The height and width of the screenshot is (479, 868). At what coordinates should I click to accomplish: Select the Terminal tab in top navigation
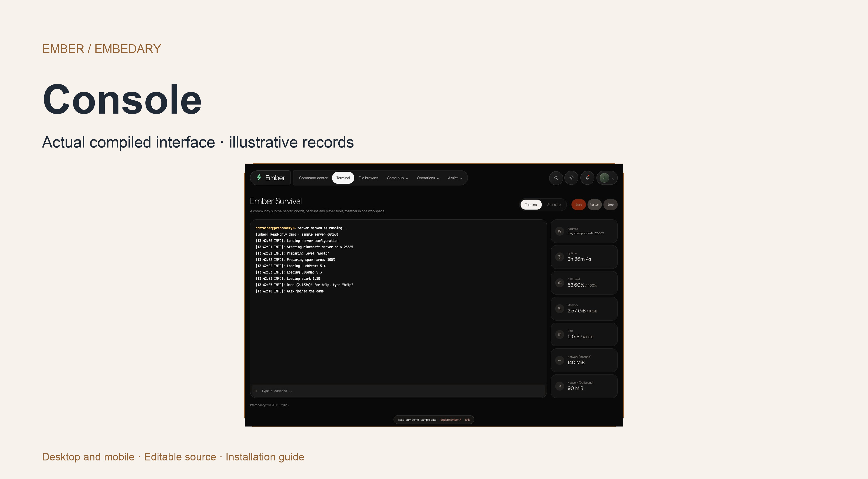(x=343, y=178)
